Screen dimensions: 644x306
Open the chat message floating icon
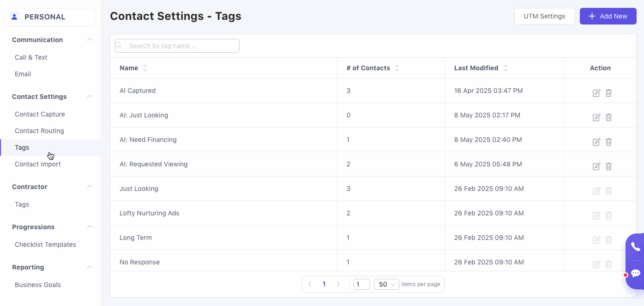635,273
